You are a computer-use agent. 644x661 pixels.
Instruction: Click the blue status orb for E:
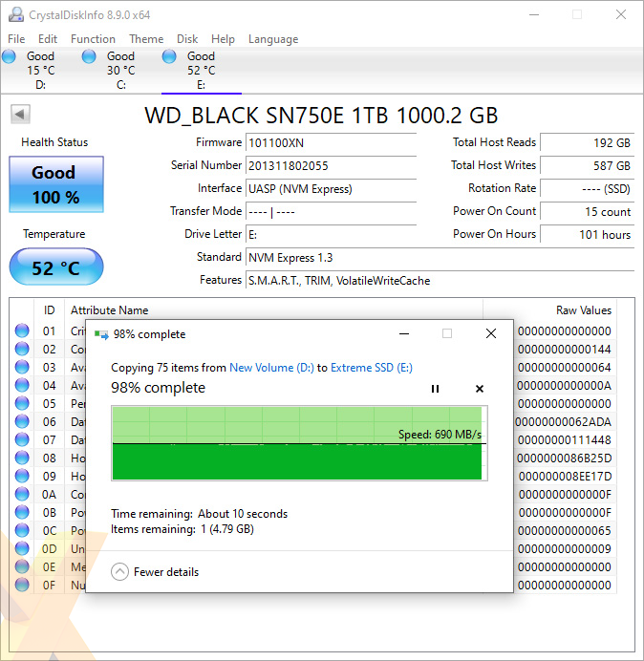tap(169, 56)
